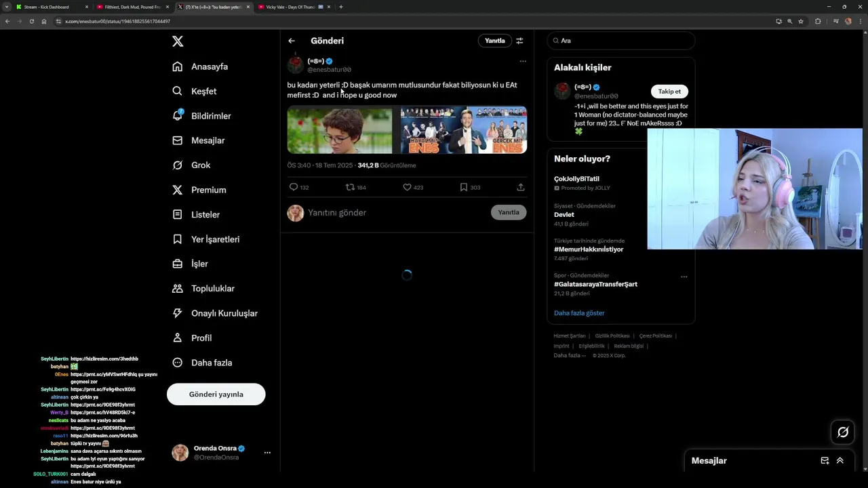Click Reklam bilgisi footer link
This screenshot has width=868, height=488.
tap(629, 346)
